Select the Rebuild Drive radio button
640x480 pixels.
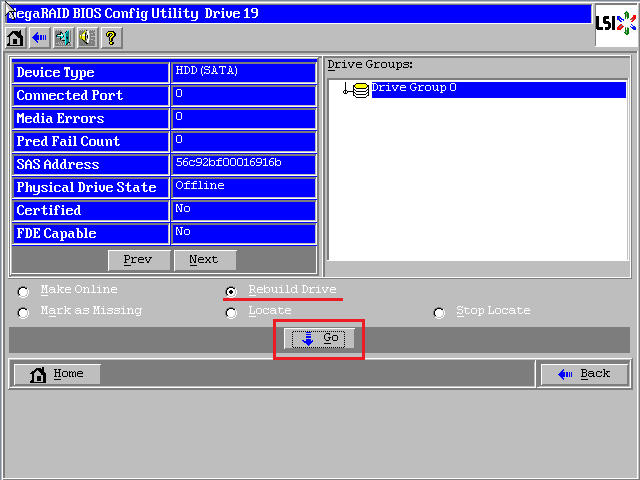(231, 291)
